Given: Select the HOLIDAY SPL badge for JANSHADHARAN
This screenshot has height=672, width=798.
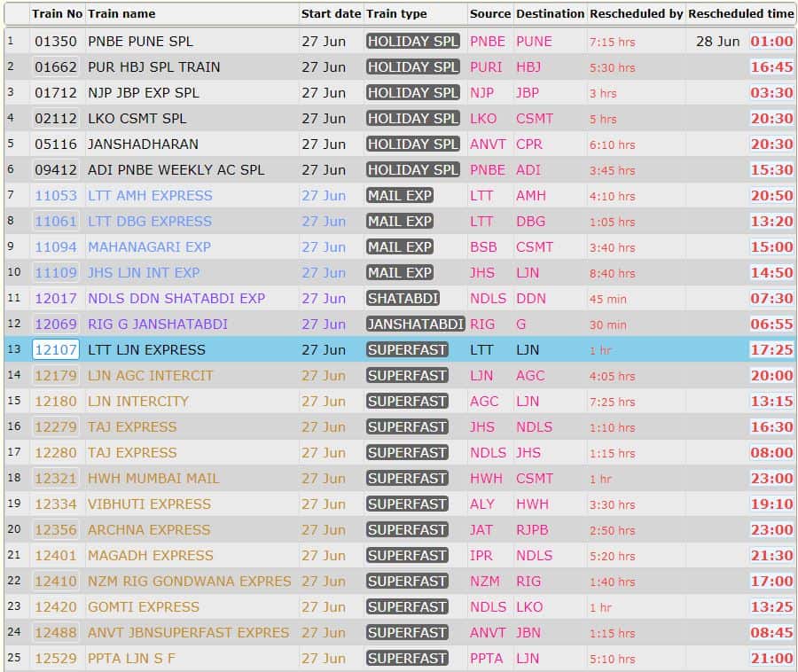Looking at the screenshot, I should 412,144.
